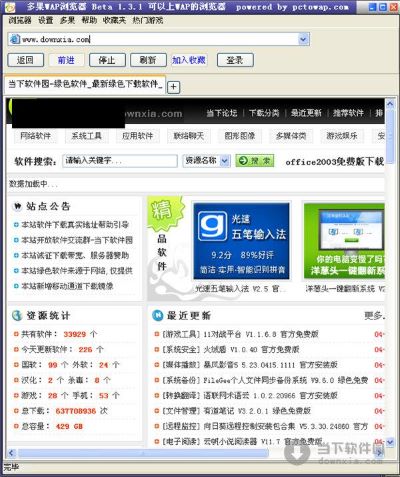400x477 pixels.
Task: Click the page icon in address bar
Action: (14, 39)
